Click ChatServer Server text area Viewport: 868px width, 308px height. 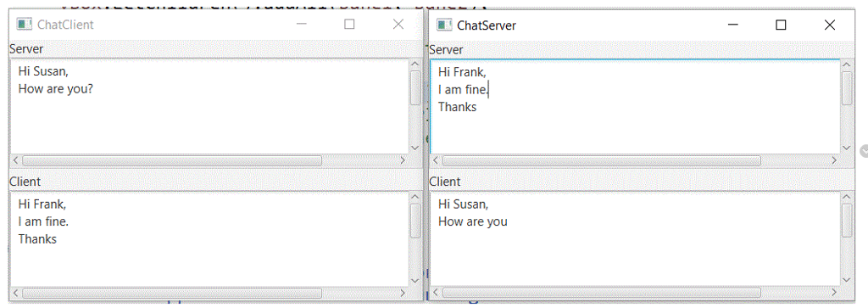[x=636, y=106]
